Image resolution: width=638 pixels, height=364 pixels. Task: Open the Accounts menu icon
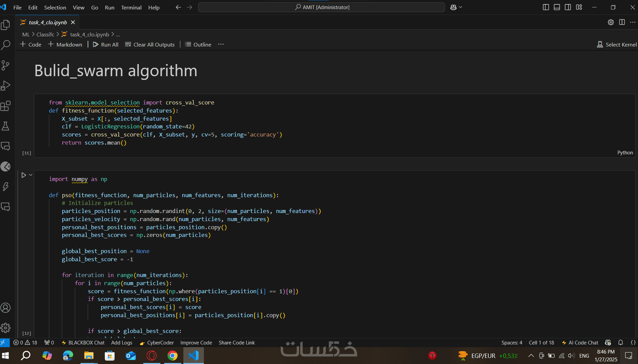click(x=6, y=308)
